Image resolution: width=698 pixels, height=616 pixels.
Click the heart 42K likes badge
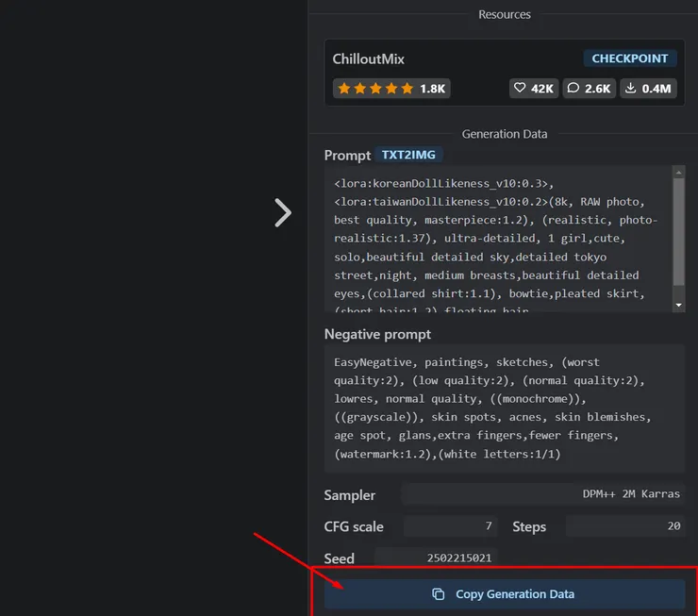click(x=534, y=89)
